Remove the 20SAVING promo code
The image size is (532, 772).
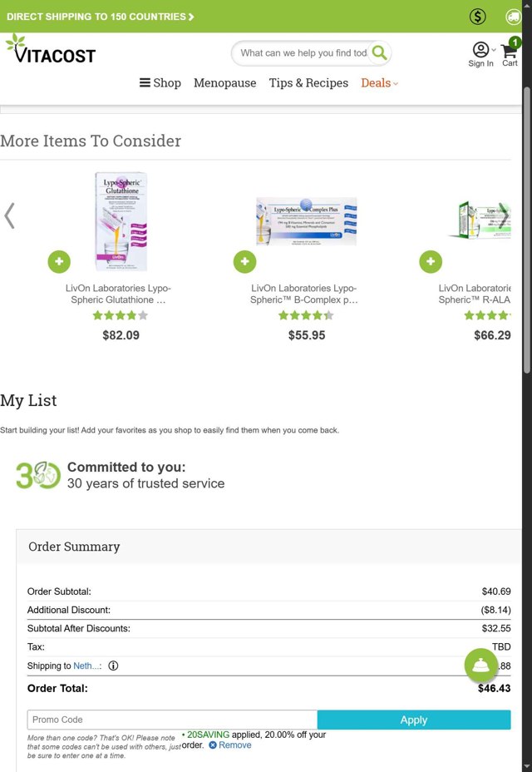(x=230, y=745)
